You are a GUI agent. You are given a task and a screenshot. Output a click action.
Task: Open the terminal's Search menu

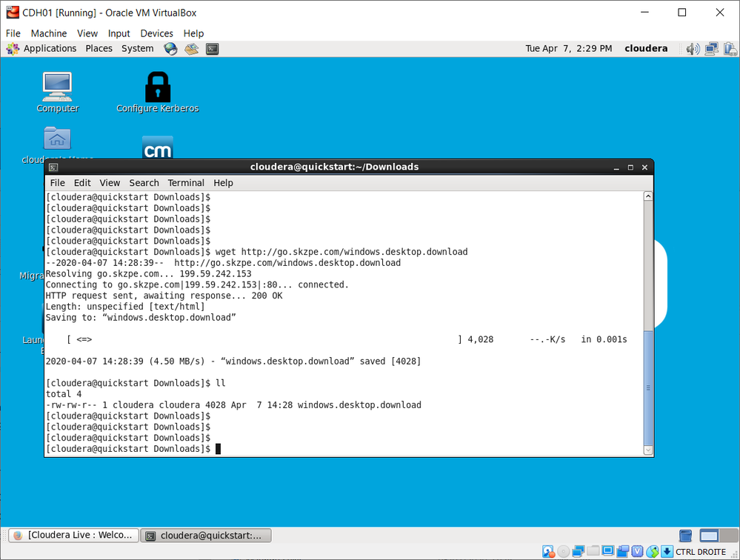pyautogui.click(x=144, y=183)
